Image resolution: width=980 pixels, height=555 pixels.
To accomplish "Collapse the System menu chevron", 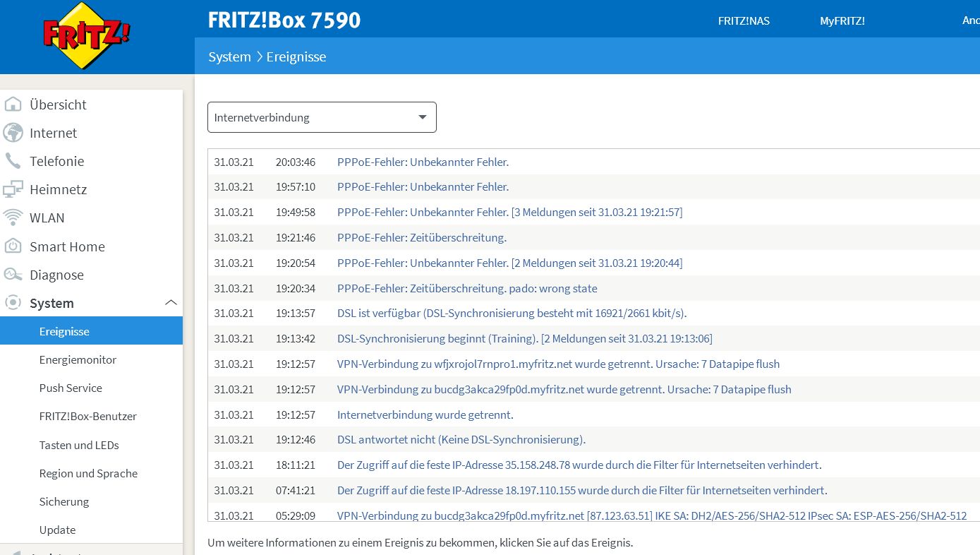I will pos(171,303).
